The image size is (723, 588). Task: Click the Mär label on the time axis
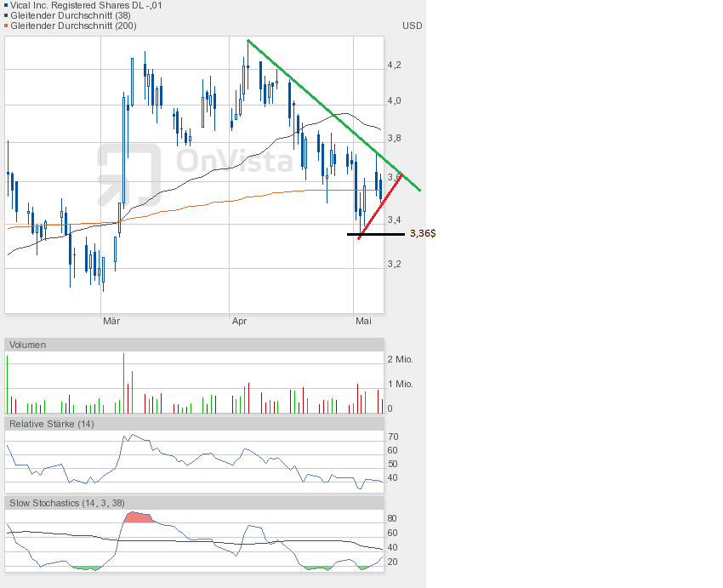tap(111, 322)
